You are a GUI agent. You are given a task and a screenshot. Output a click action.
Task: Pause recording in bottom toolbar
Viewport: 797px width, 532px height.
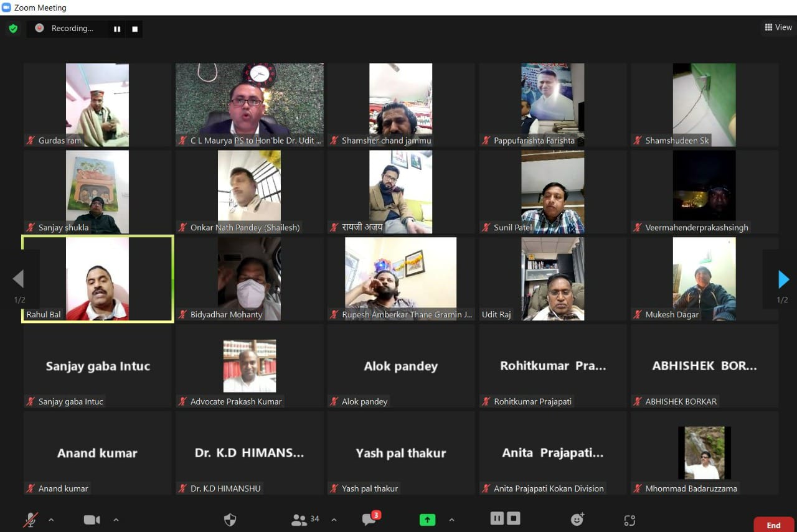[497, 518]
